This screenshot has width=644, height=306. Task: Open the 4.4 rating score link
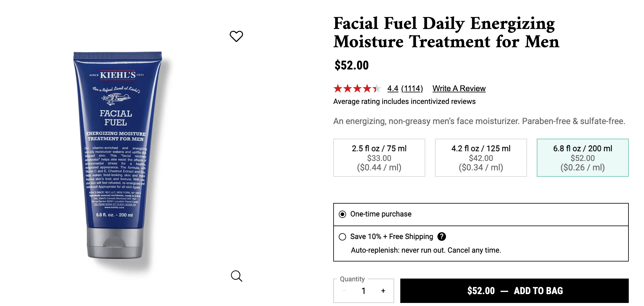coord(393,88)
